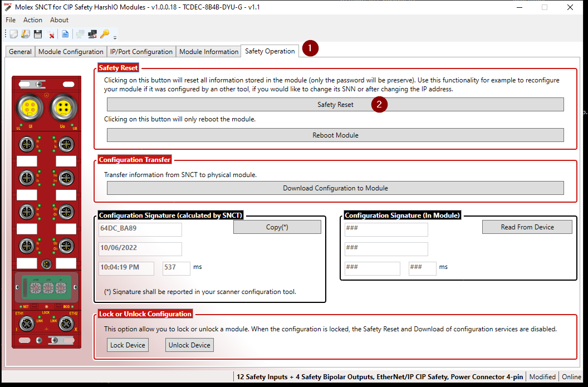The width and height of the screenshot is (588, 387).
Task: Click the close file red X icon
Action: tap(51, 35)
